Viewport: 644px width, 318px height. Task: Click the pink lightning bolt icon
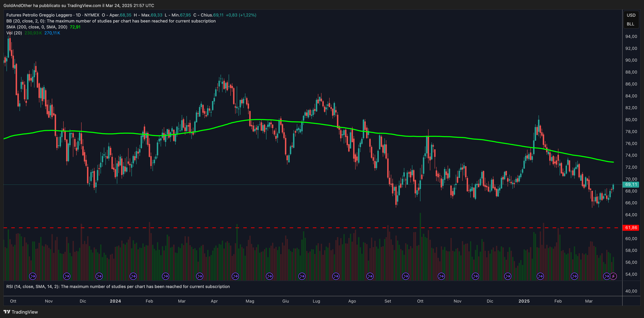pyautogui.click(x=613, y=276)
